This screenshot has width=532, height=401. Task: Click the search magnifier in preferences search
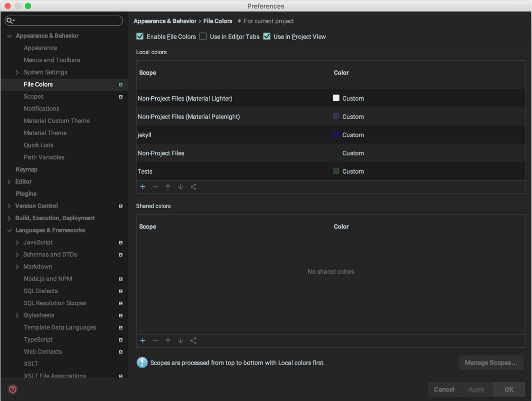click(11, 20)
